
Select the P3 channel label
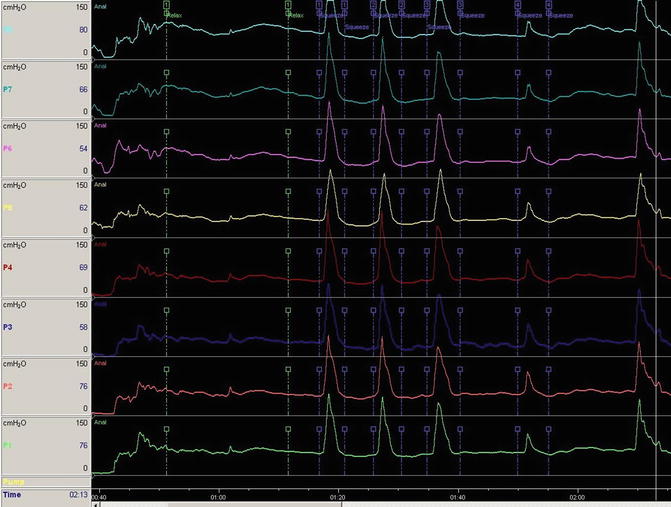tap(9, 327)
